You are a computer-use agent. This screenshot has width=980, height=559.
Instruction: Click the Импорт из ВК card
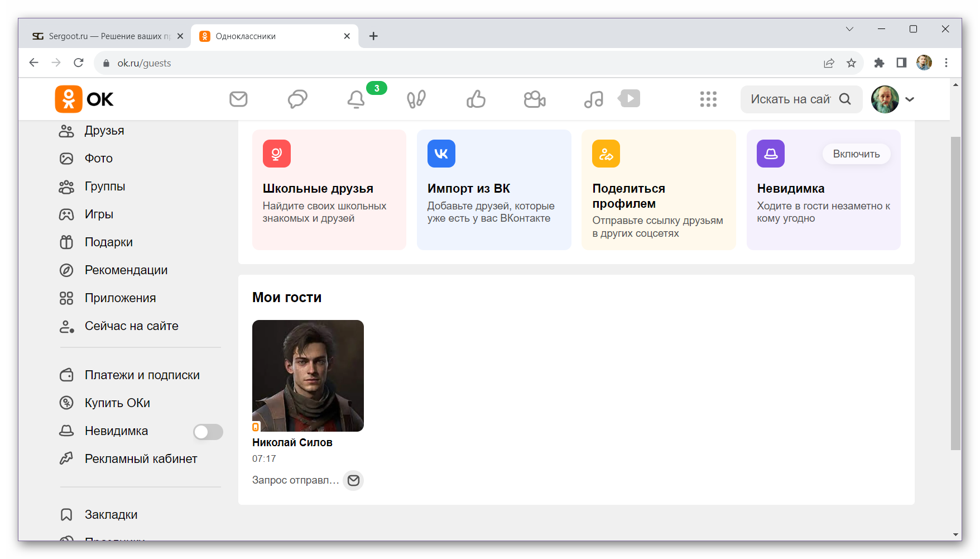click(494, 190)
